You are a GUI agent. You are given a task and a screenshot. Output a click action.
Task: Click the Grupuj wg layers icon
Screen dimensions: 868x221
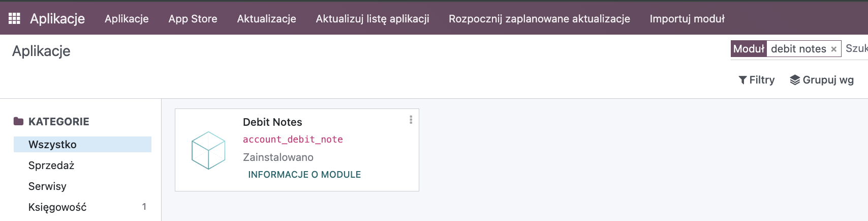(795, 80)
